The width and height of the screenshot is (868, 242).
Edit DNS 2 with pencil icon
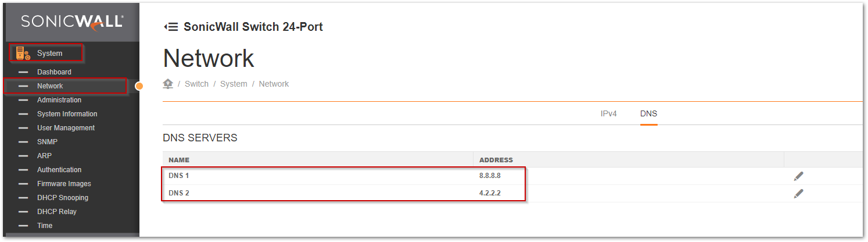[799, 193]
